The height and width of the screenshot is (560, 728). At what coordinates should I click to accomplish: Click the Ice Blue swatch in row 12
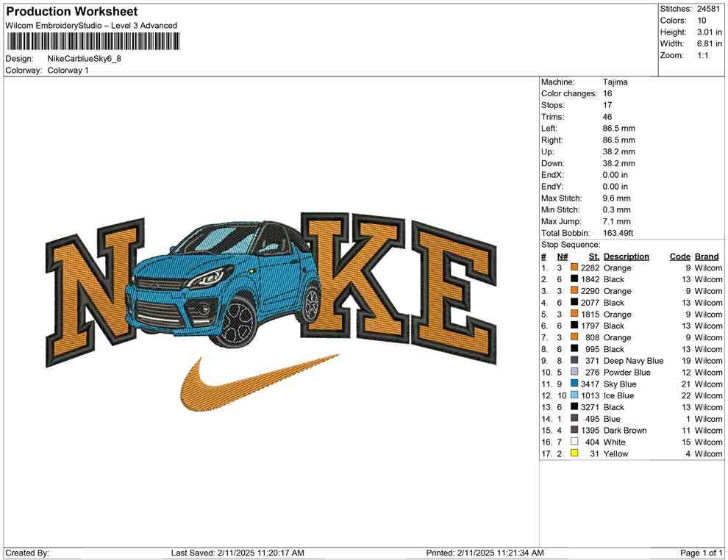pos(574,395)
